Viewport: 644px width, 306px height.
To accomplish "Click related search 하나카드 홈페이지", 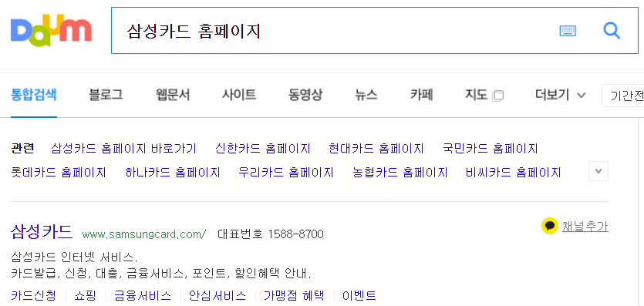I will click(173, 172).
